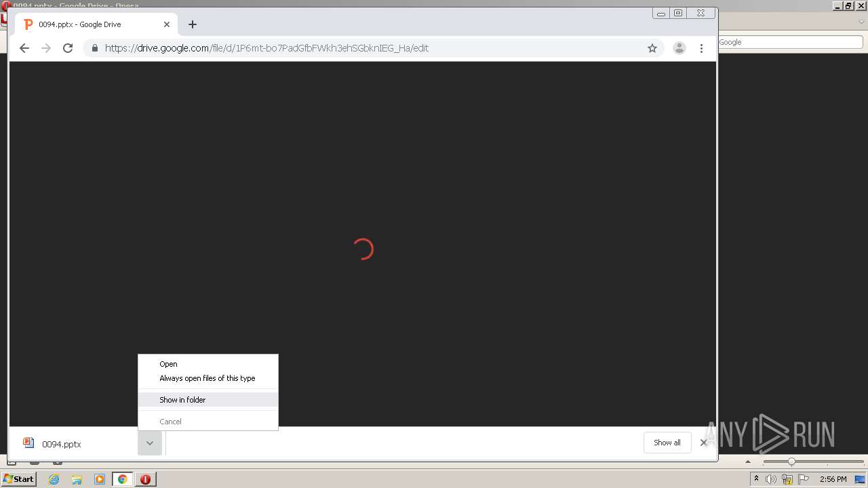Open the downloaded 0094.pptx file item

tap(75, 444)
